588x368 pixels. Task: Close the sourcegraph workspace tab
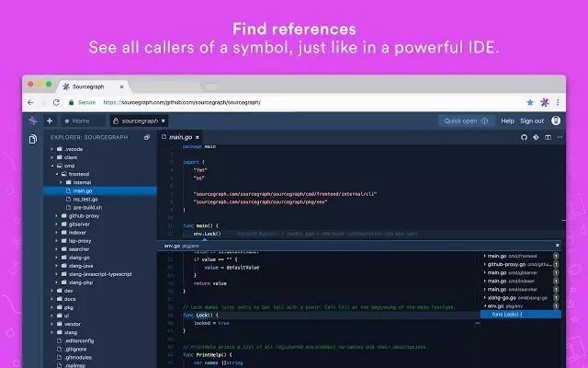click(164, 121)
